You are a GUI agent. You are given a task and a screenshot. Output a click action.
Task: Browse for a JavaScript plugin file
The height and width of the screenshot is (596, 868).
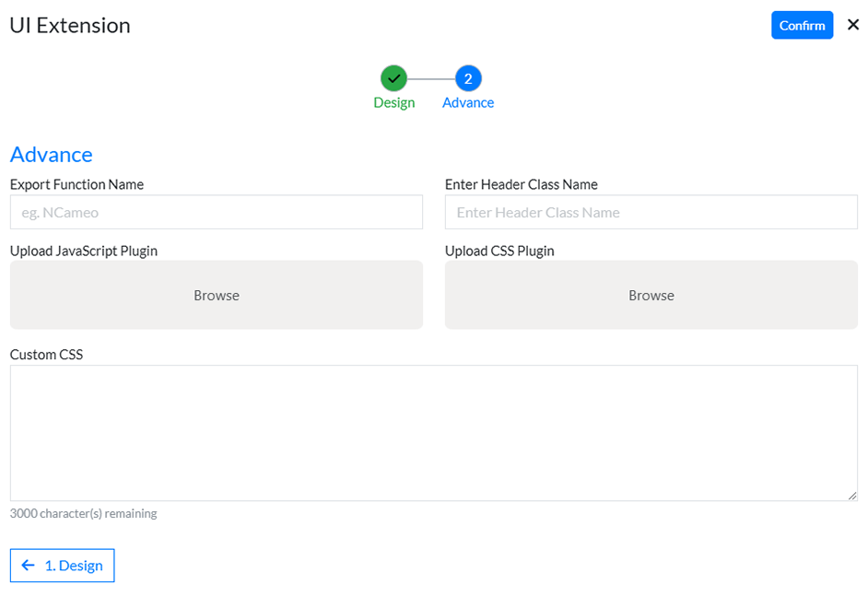[216, 295]
